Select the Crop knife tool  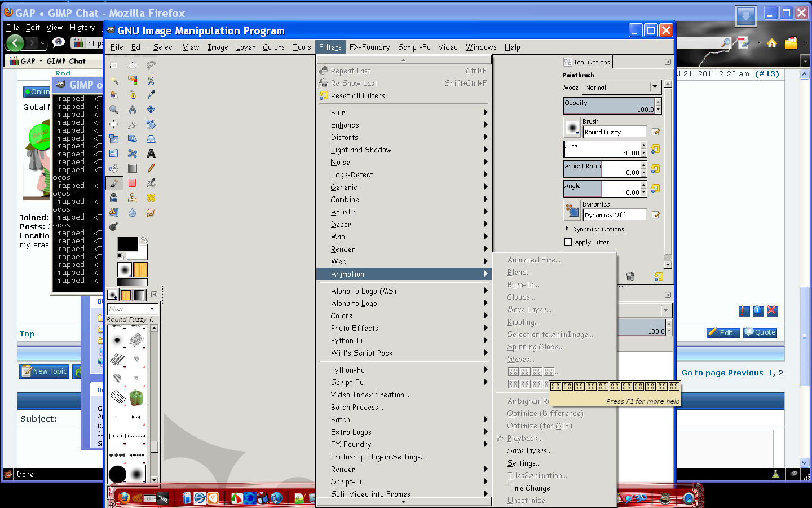[x=133, y=124]
